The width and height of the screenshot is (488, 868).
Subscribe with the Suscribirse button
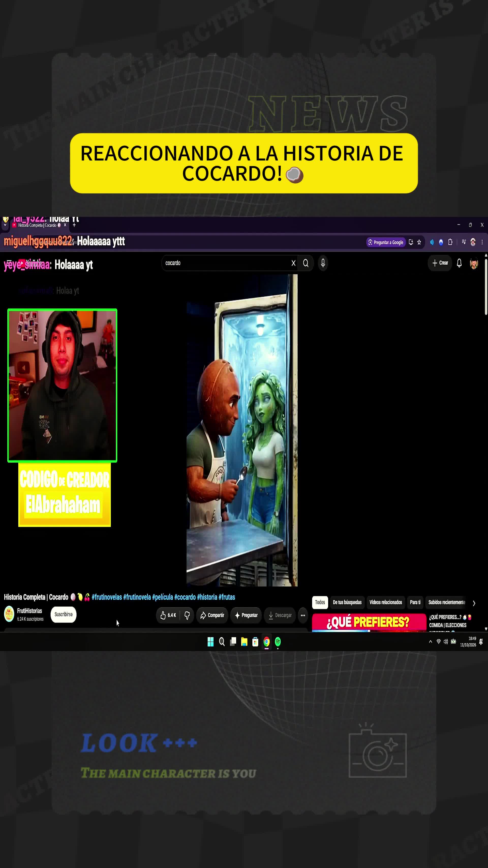coord(63,614)
